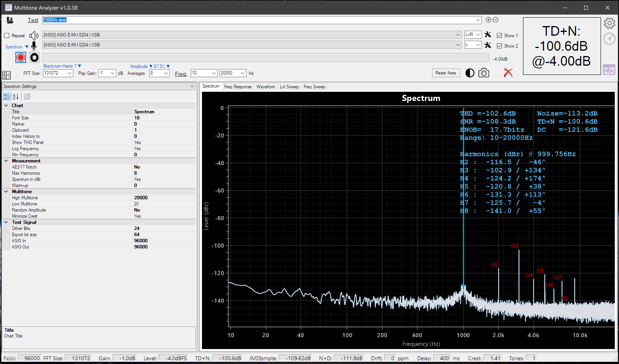Switch to the Freq Response tab
619x364 pixels.
[238, 87]
